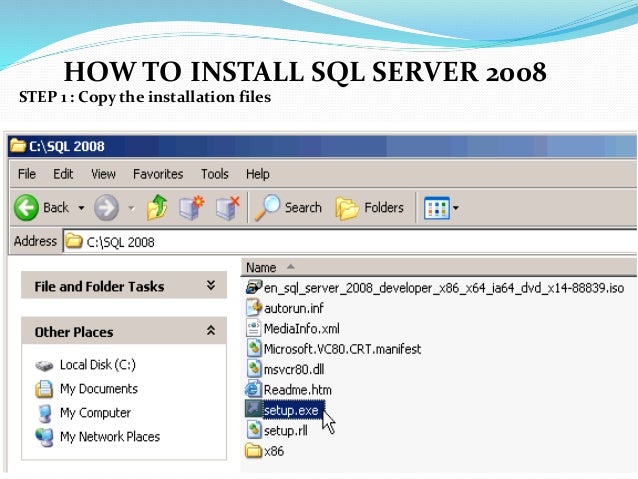The image size is (638, 479).
Task: Select the highlighted setup.exe file name
Action: click(293, 410)
